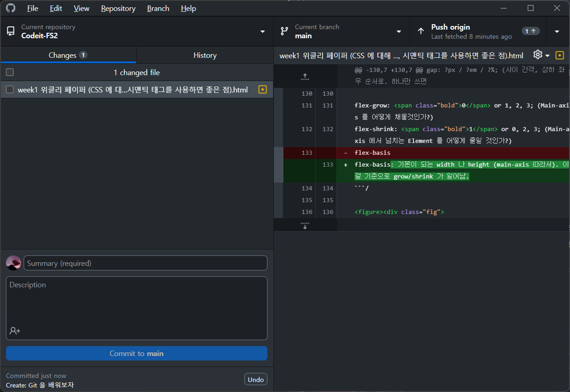Minimize the GitHub Desktop window

click(503, 8)
